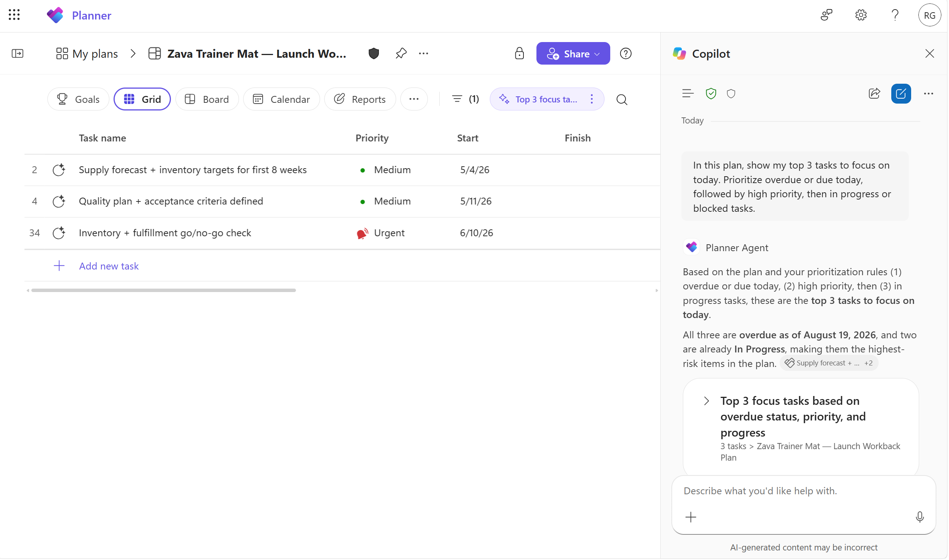
Task: Open plan More options ellipsis
Action: (423, 54)
